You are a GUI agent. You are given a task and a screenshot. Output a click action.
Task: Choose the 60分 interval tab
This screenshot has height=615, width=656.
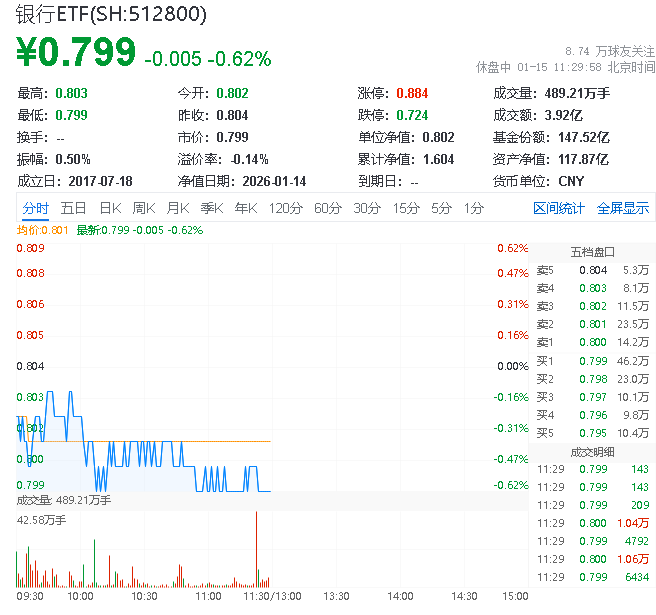click(327, 208)
